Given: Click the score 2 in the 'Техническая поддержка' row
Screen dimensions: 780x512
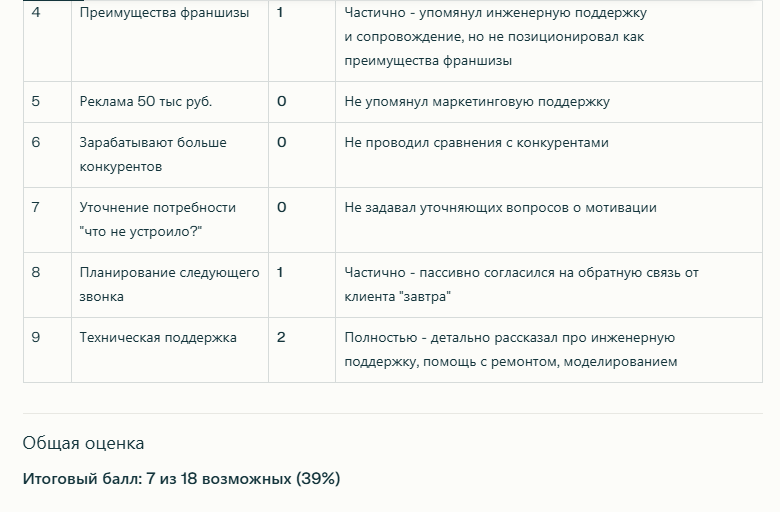Looking at the screenshot, I should click(281, 337).
